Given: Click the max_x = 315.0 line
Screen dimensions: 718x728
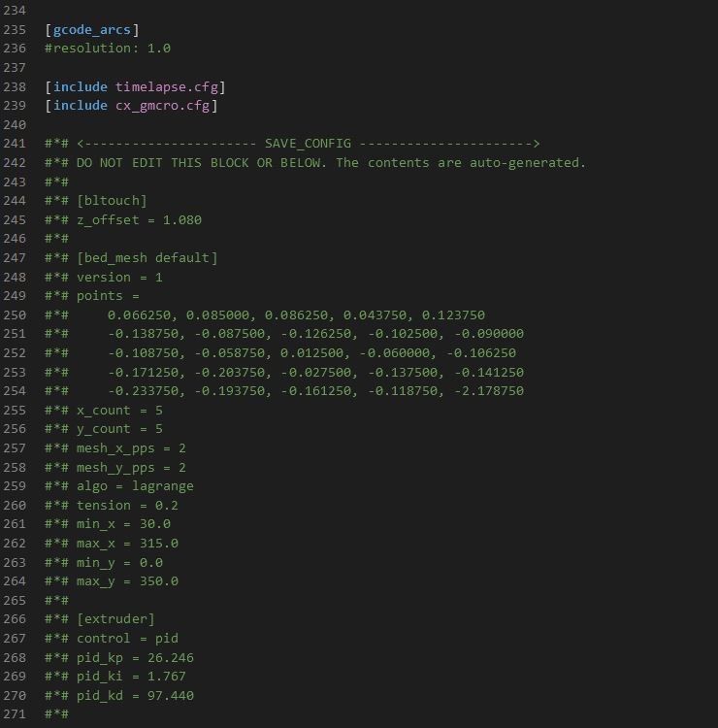Looking at the screenshot, I should (127, 544).
